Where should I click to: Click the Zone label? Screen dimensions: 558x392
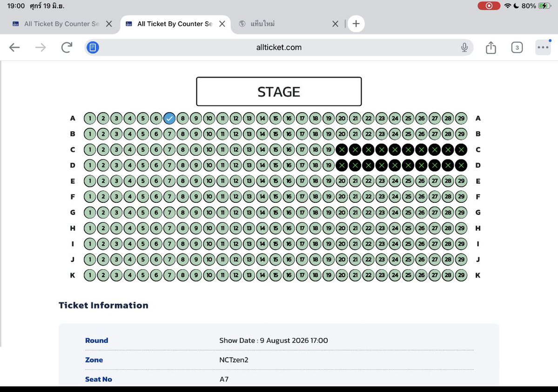(94, 359)
